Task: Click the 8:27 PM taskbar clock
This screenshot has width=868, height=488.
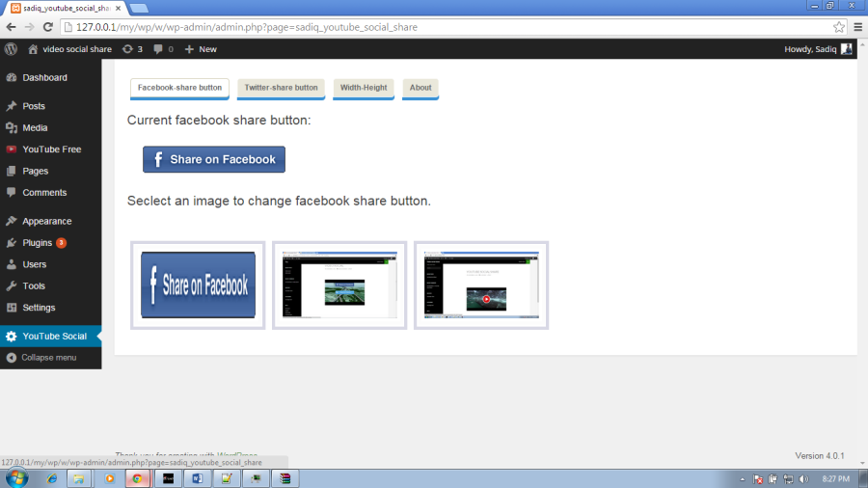Action: 835,478
